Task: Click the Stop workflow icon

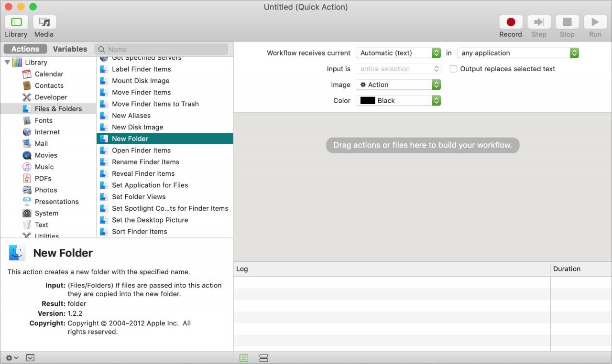Action: click(x=567, y=22)
